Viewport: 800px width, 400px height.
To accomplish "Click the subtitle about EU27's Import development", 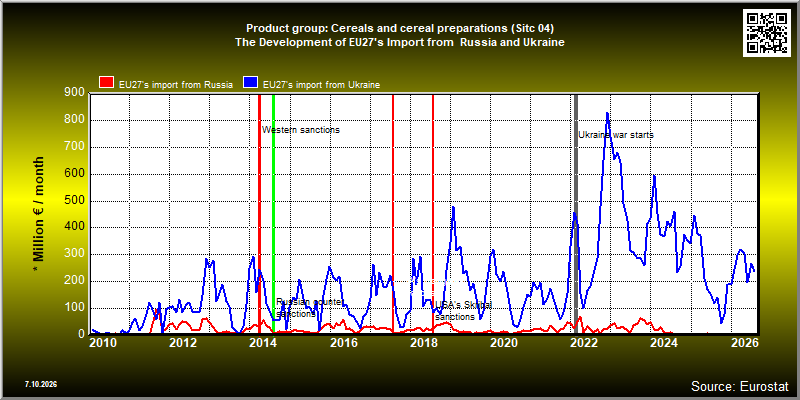I will tap(399, 43).
